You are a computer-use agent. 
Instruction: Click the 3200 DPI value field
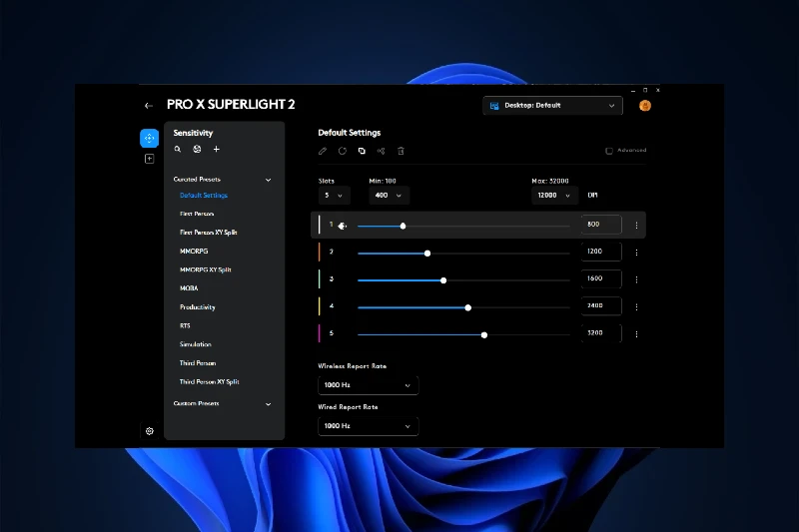pos(601,334)
